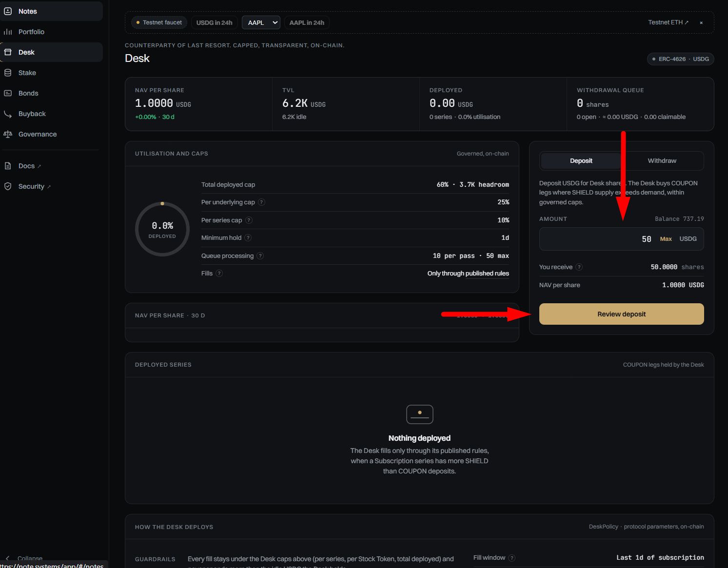Request USDG in 24h
Image resolution: width=728 pixels, height=568 pixels.
click(214, 22)
